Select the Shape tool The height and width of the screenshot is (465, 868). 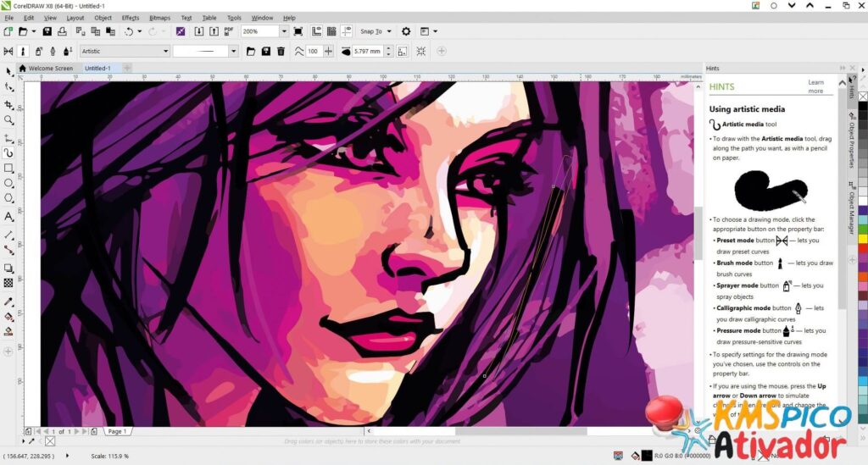click(8, 87)
